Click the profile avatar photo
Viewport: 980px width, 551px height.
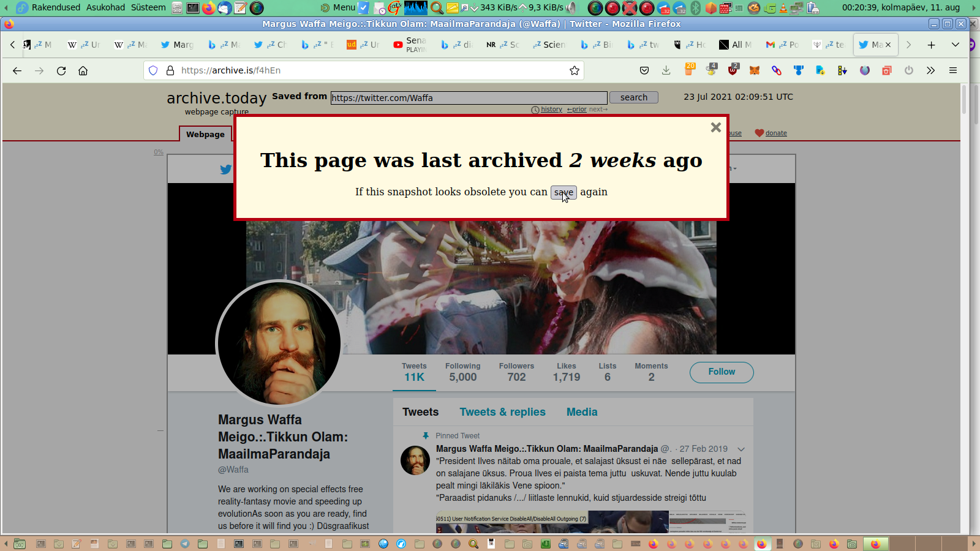coord(279,343)
